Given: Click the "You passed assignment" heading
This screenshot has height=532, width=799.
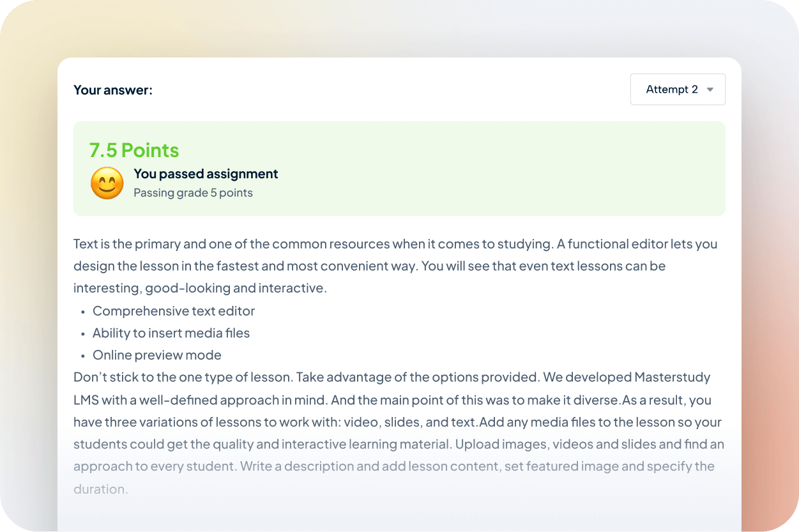Looking at the screenshot, I should [x=206, y=174].
